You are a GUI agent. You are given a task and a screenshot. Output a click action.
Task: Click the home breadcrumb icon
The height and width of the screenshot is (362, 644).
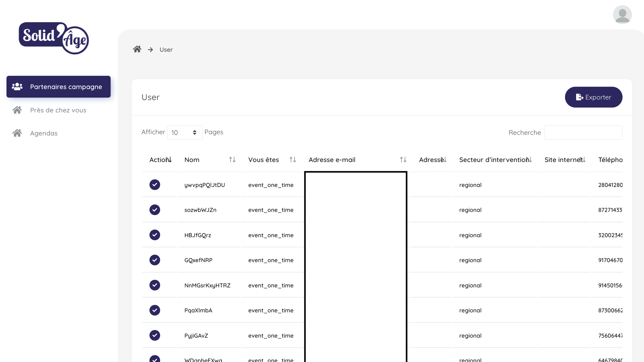pyautogui.click(x=137, y=49)
